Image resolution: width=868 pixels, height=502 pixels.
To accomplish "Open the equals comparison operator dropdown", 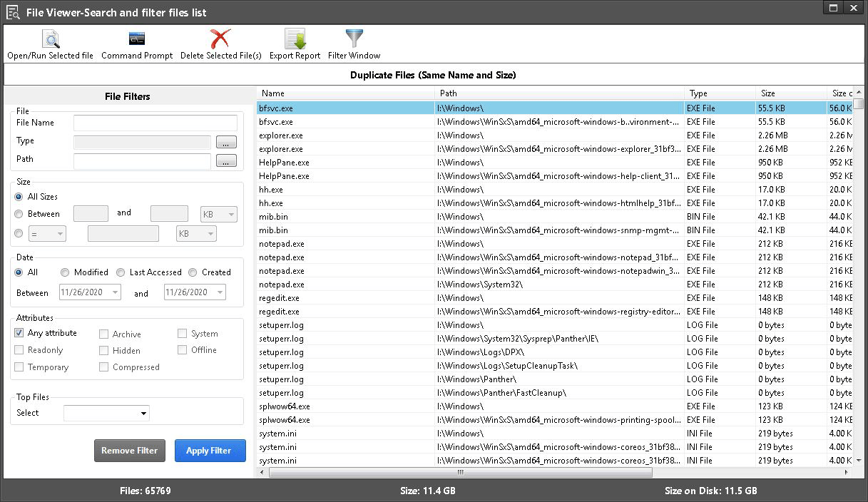I will tap(47, 233).
